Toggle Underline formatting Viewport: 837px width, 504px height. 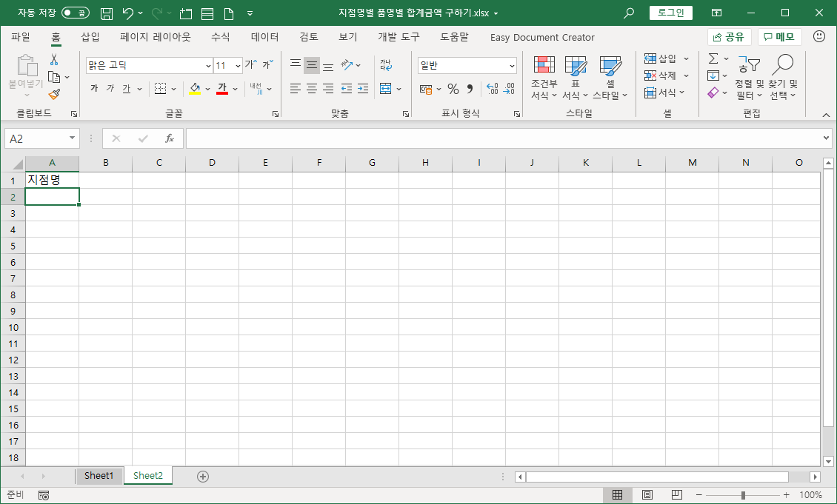pyautogui.click(x=127, y=89)
